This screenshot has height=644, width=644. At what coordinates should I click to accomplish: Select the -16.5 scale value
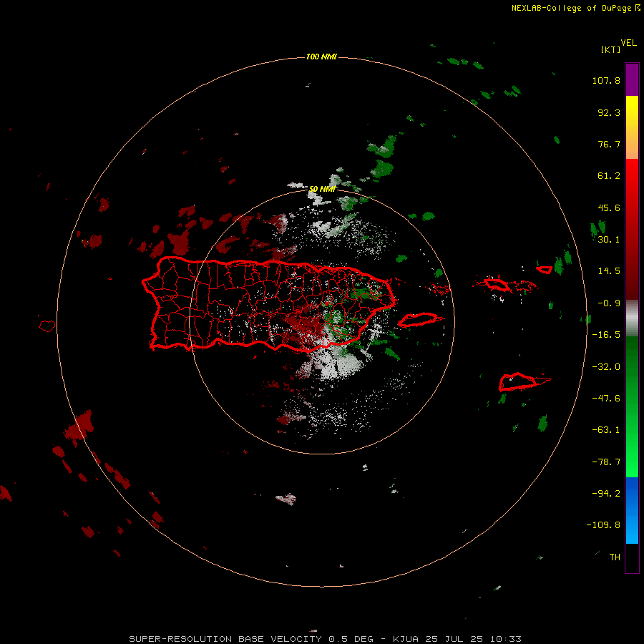pos(606,335)
